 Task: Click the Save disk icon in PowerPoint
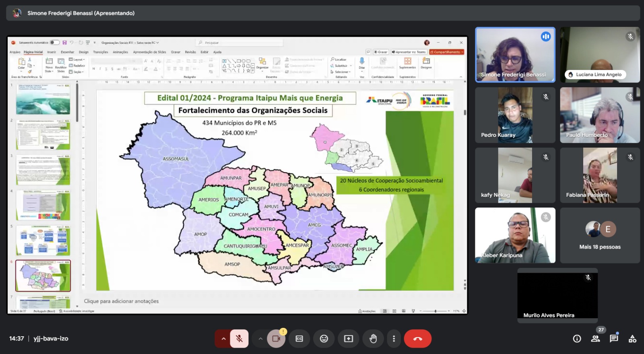point(64,43)
